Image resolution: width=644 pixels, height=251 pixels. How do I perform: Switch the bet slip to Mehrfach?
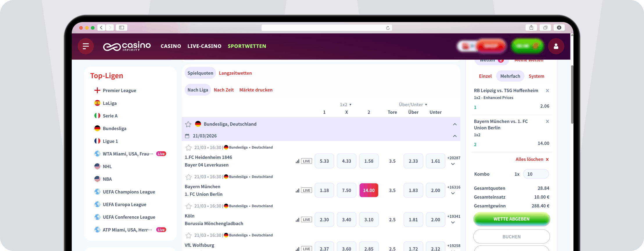click(x=510, y=76)
